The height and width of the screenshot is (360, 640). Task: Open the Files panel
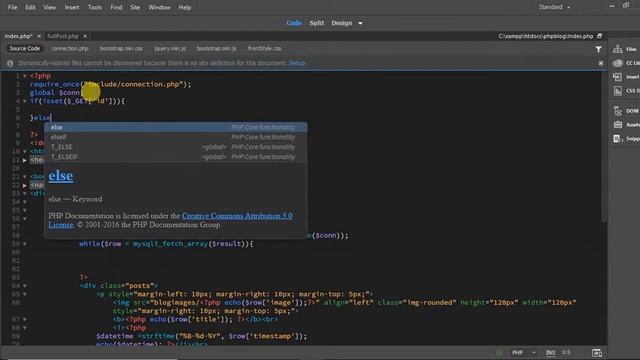(624, 49)
